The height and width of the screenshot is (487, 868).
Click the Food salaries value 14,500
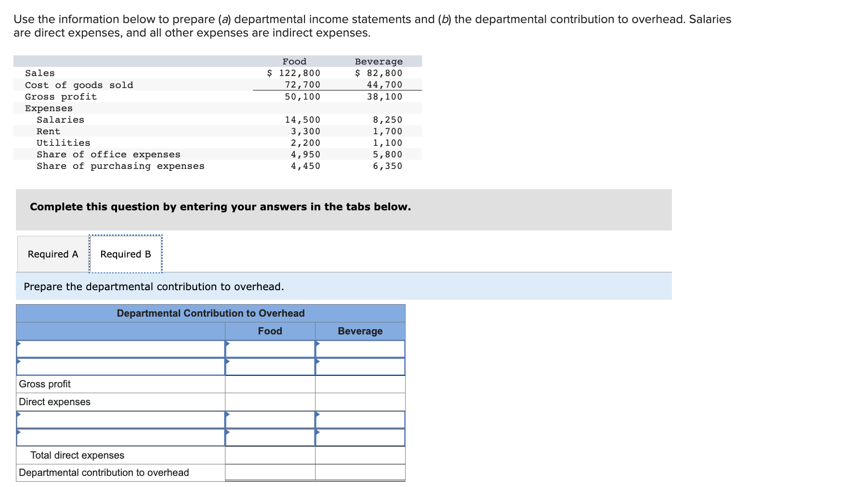pos(302,120)
